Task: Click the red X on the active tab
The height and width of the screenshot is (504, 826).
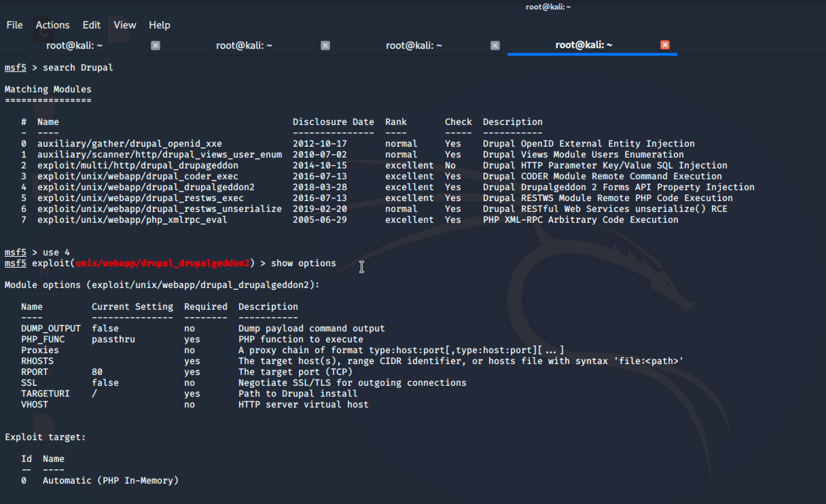Action: [665, 45]
